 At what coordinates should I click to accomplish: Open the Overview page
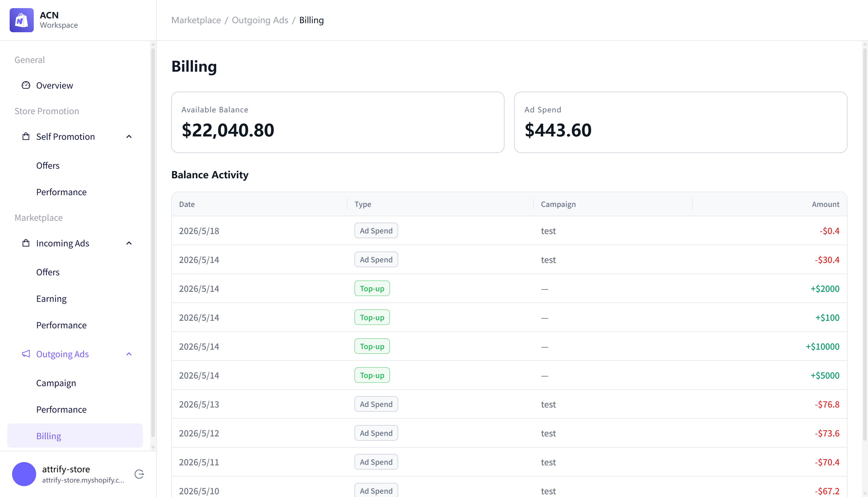click(x=54, y=85)
